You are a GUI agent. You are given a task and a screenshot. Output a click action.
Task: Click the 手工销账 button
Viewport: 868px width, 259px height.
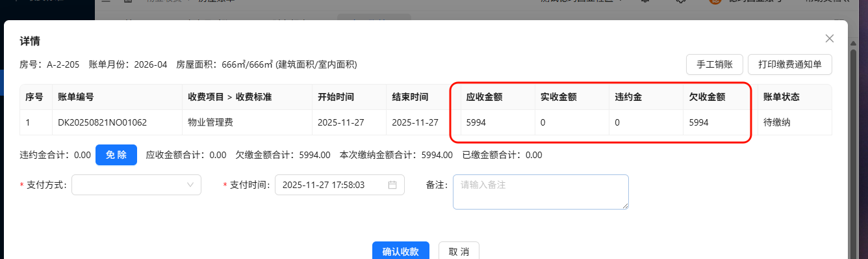point(715,64)
